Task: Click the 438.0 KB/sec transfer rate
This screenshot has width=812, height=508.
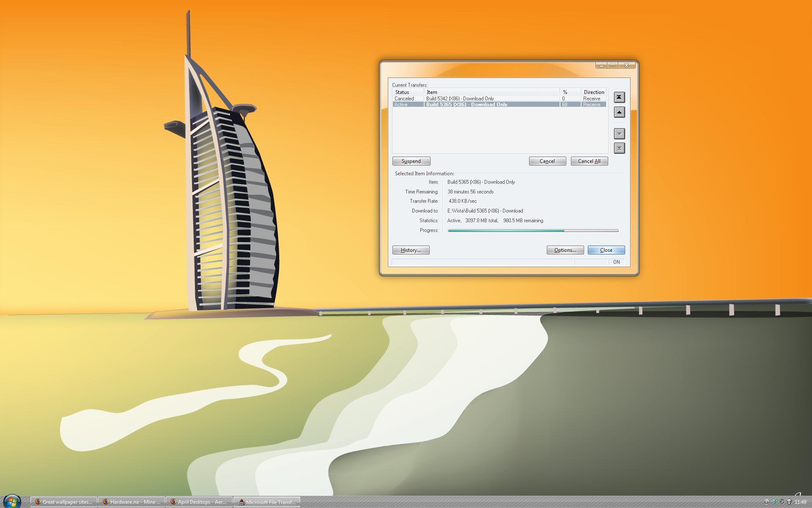Action: pyautogui.click(x=463, y=201)
